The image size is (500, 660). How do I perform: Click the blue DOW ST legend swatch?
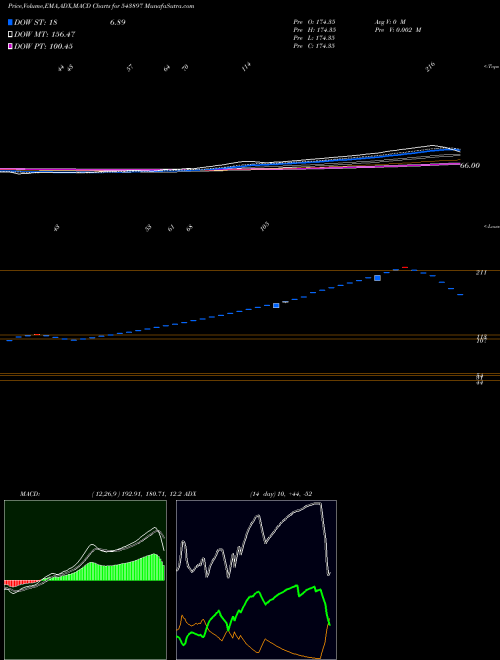click(x=10, y=22)
